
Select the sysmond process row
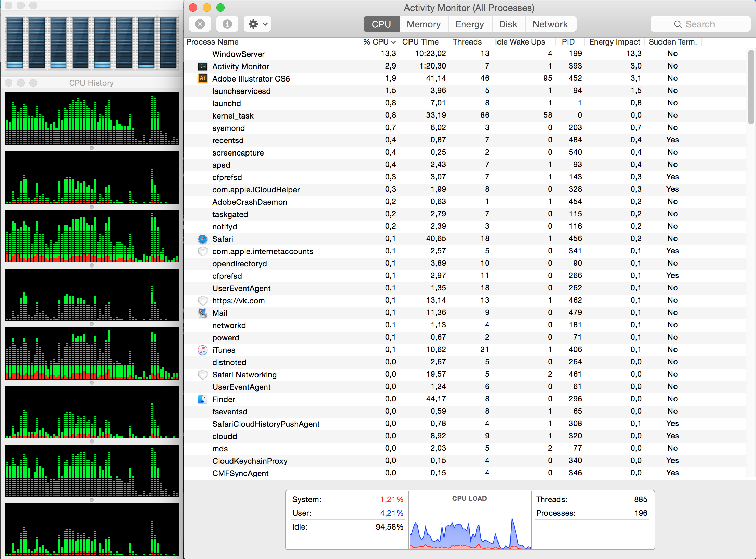465,128
